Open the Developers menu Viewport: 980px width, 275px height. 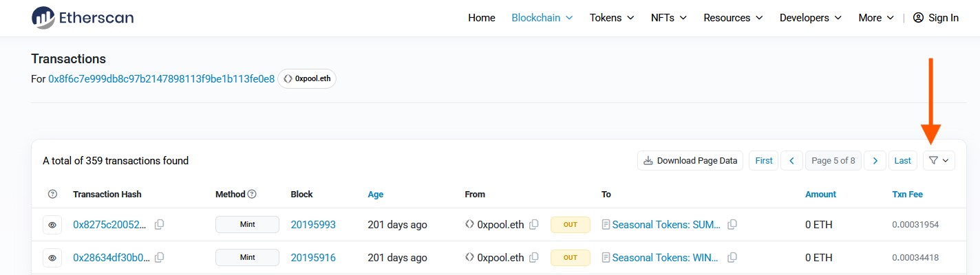(x=810, y=18)
